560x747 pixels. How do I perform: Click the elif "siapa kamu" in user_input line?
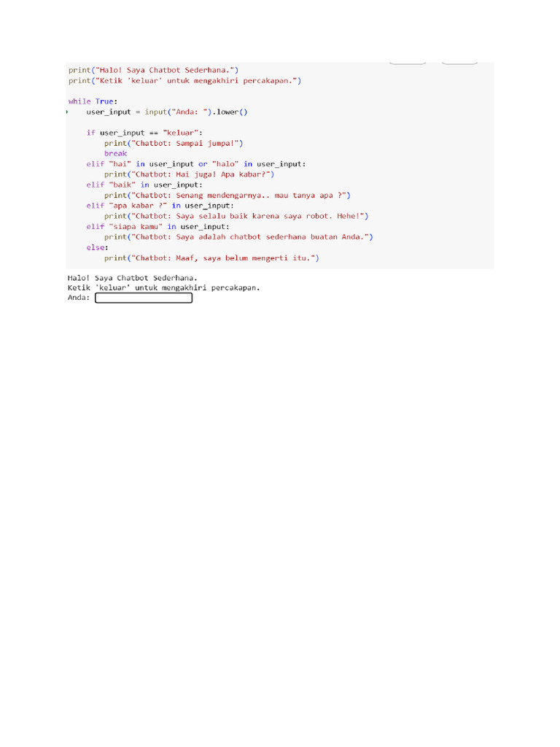tap(157, 227)
